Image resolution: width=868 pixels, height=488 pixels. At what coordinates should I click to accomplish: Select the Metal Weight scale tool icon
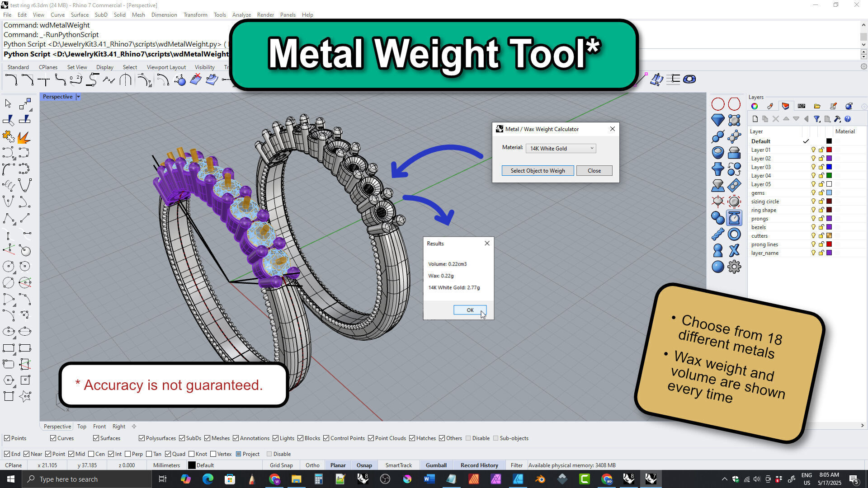(734, 218)
